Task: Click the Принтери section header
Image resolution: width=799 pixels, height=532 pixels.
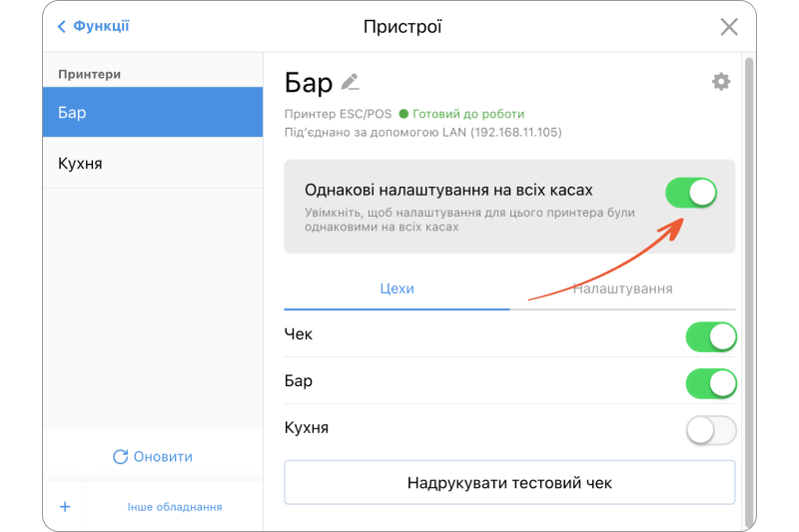Action: (89, 74)
